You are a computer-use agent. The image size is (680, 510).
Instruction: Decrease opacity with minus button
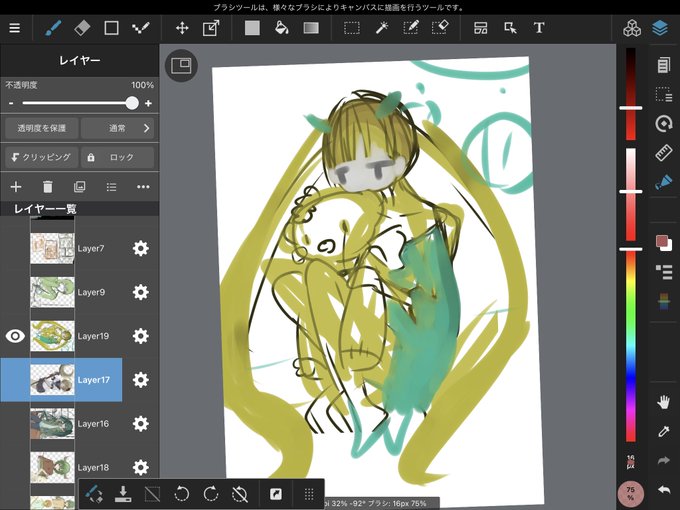coord(11,103)
